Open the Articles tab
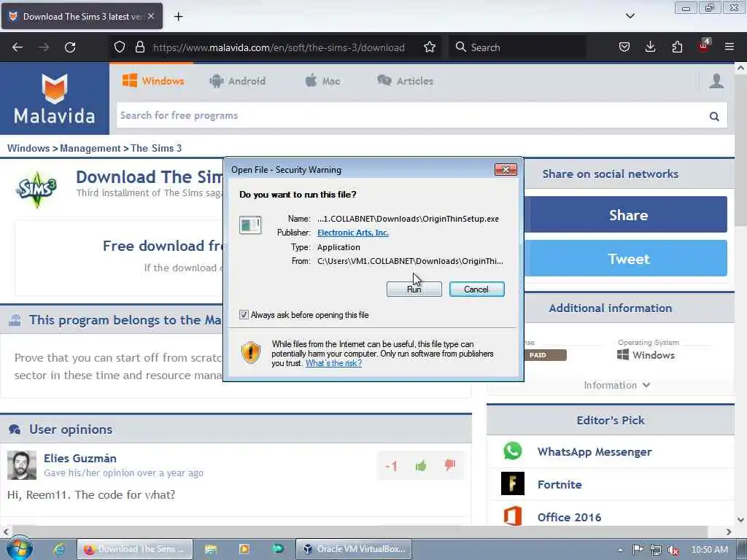Image resolution: width=747 pixels, height=560 pixels. 405,81
